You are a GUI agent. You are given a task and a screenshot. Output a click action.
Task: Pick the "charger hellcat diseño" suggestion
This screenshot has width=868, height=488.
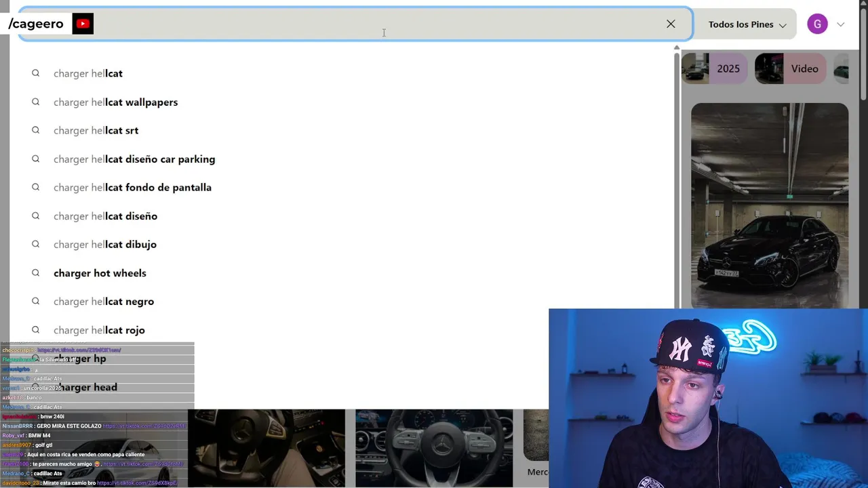point(105,216)
